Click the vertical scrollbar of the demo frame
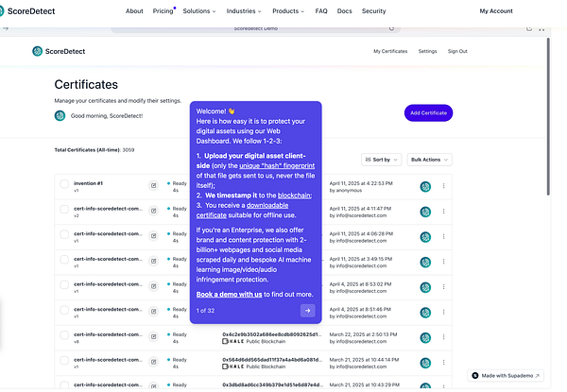 coord(548,116)
